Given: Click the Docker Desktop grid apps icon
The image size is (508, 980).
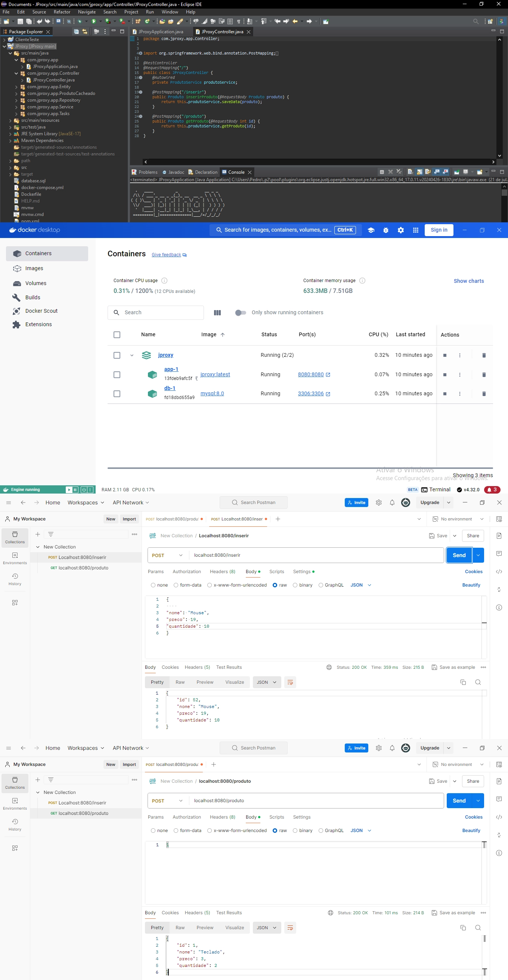Looking at the screenshot, I should [x=416, y=230].
